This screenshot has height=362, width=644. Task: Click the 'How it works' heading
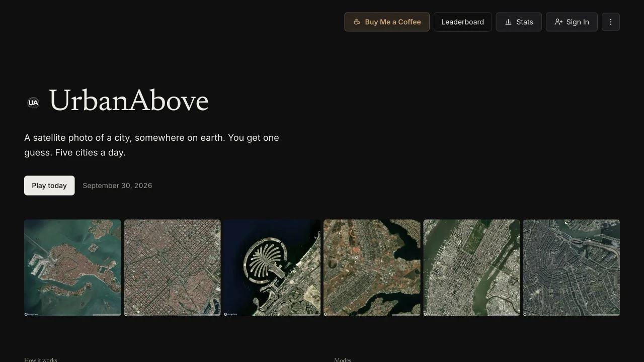pos(41,359)
